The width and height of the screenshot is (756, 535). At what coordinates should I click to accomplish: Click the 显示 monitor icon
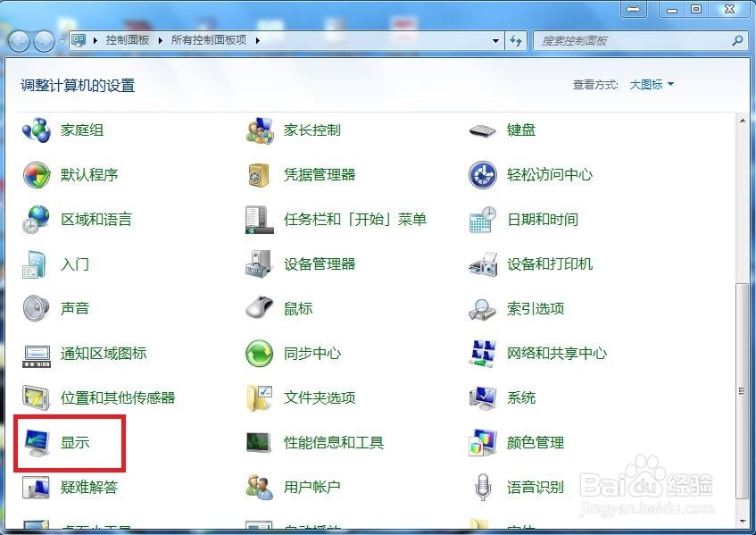tap(37, 442)
